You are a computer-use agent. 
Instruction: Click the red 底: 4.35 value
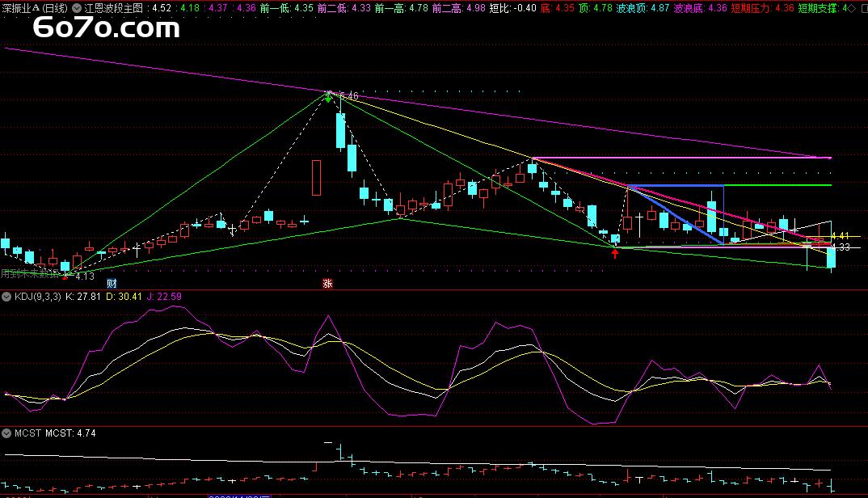(558, 8)
